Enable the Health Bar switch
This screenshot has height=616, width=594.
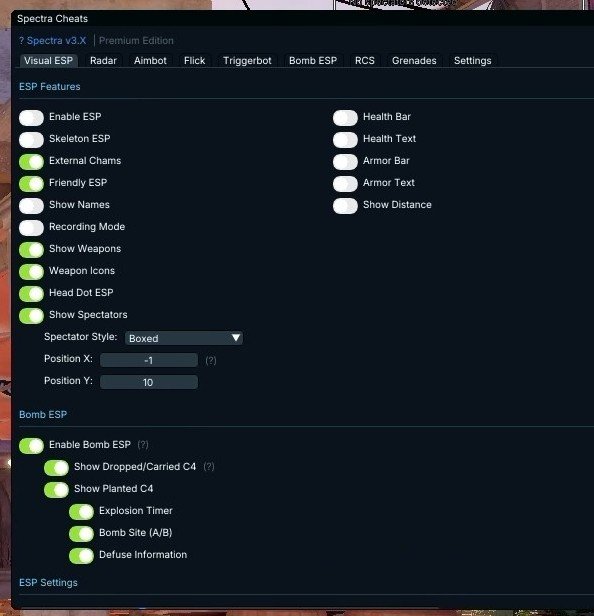coord(345,117)
